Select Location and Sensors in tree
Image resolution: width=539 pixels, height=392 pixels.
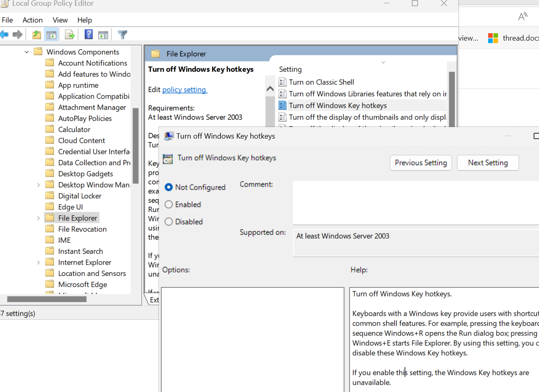click(92, 273)
